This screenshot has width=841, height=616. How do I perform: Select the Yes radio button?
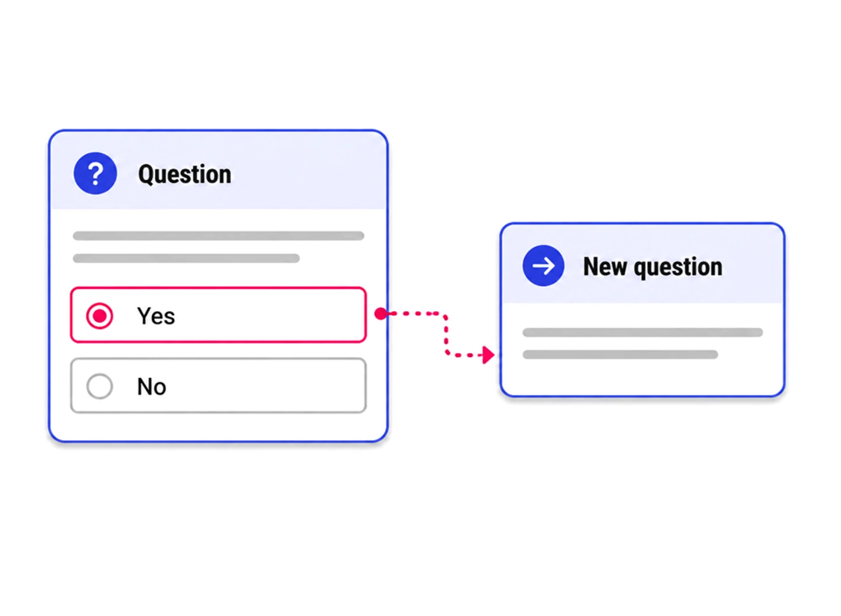(x=100, y=316)
